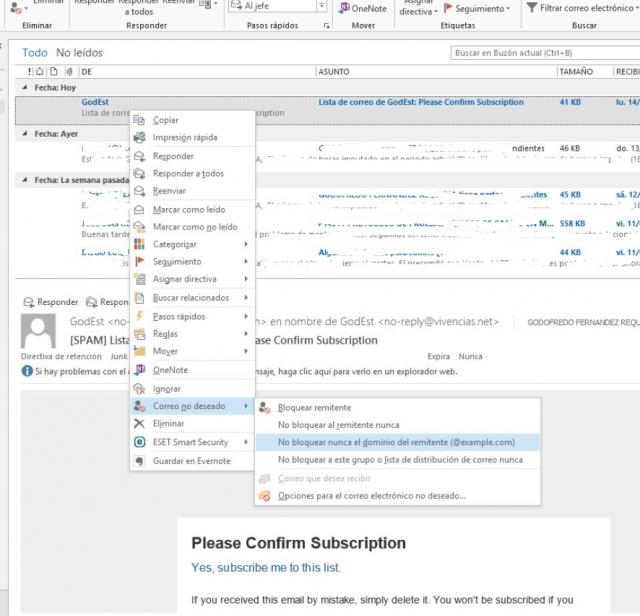
Task: Click the ESET Smart Security icon
Action: click(x=140, y=442)
